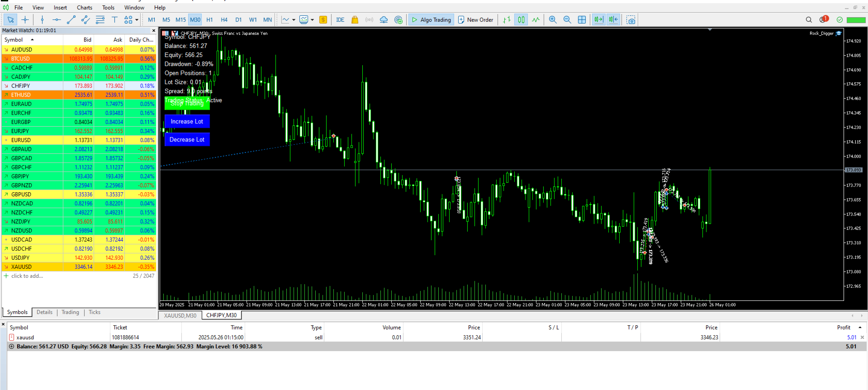Select the text label tool

click(x=114, y=19)
